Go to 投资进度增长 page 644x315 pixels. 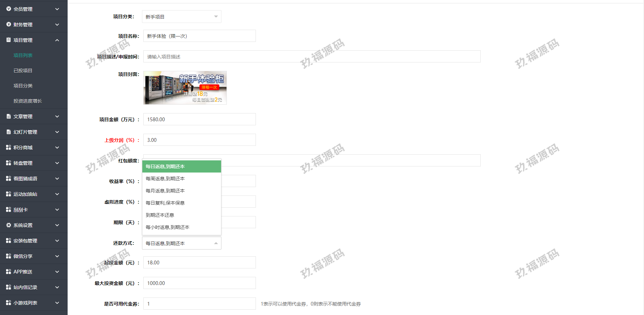28,101
